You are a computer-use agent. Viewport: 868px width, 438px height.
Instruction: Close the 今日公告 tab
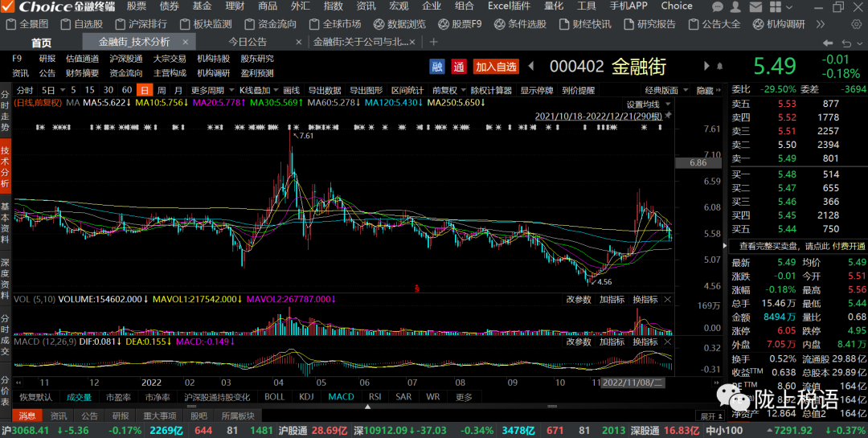(x=299, y=42)
